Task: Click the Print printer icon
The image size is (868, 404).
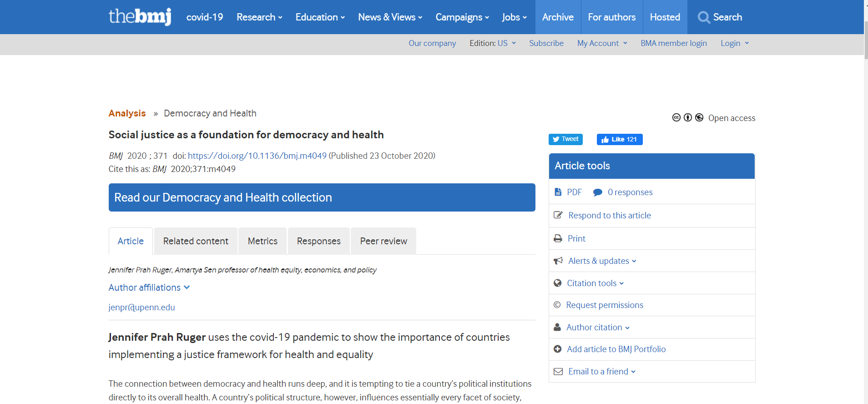Action: (x=558, y=238)
